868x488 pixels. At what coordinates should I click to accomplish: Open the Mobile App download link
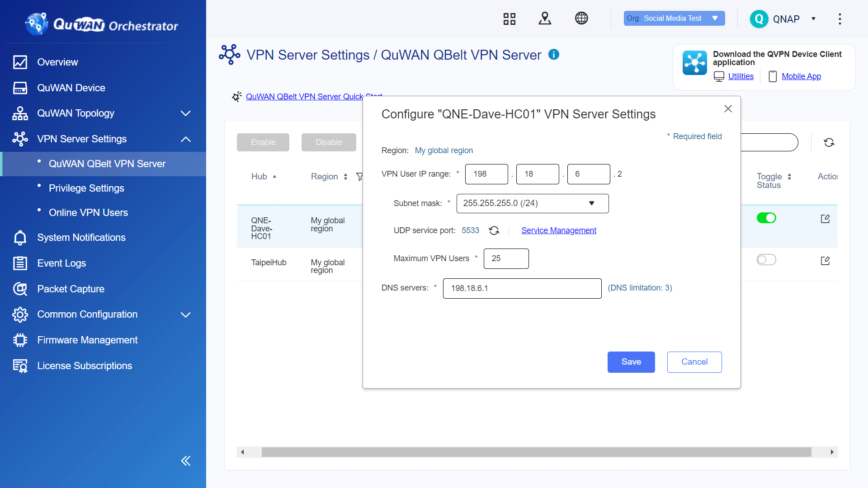point(801,76)
